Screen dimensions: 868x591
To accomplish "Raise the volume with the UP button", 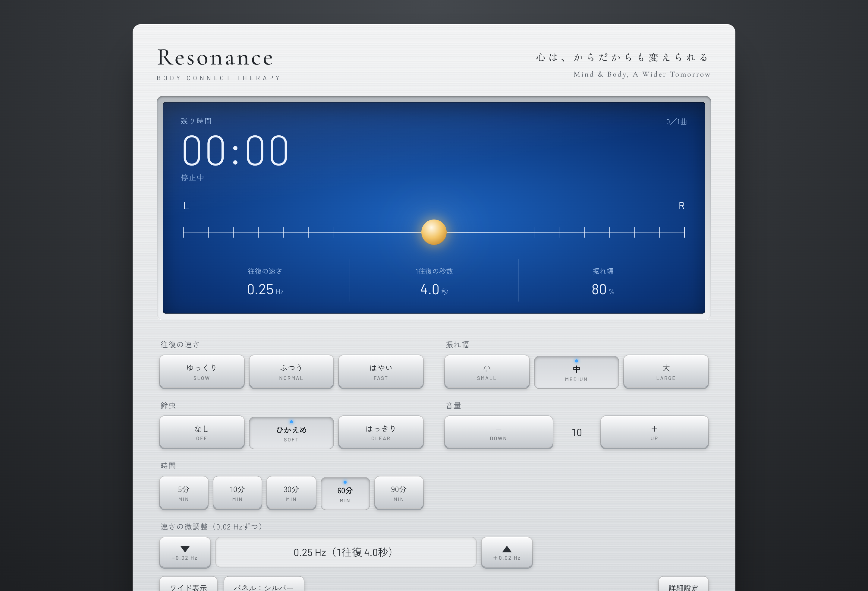I will [654, 432].
